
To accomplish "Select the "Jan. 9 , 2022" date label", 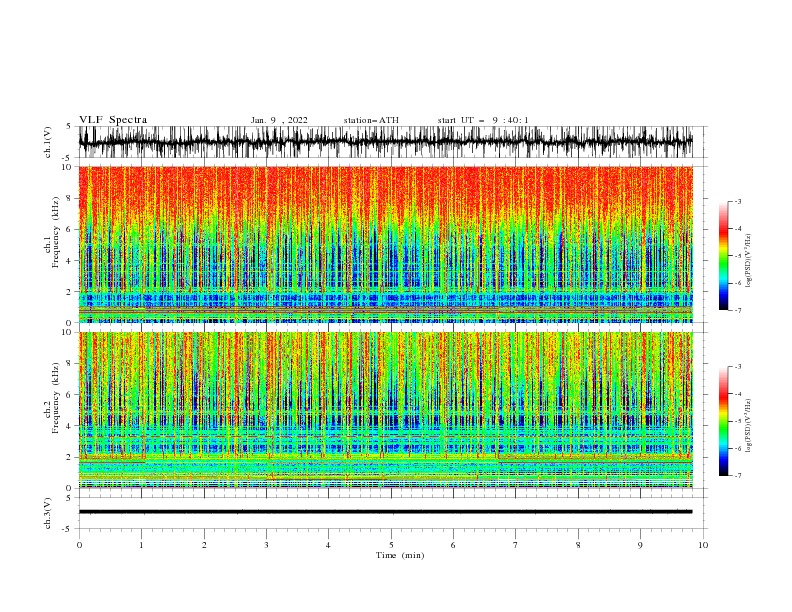I will tap(279, 120).
